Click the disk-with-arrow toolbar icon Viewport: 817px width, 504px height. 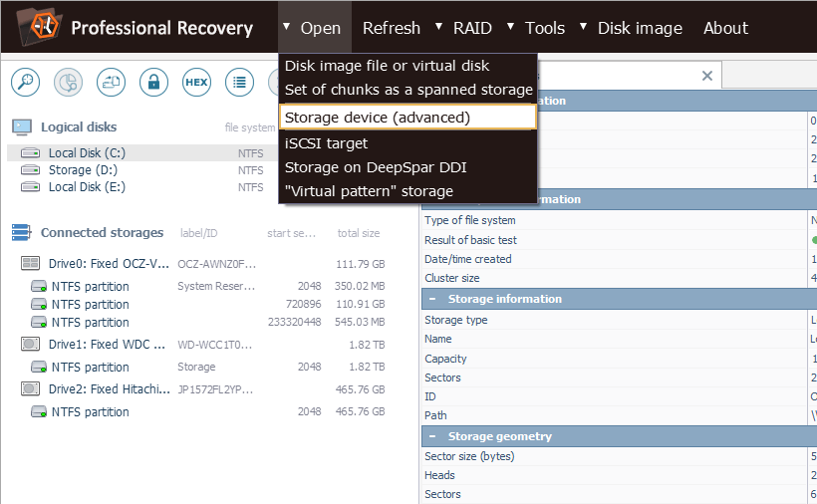(x=111, y=82)
